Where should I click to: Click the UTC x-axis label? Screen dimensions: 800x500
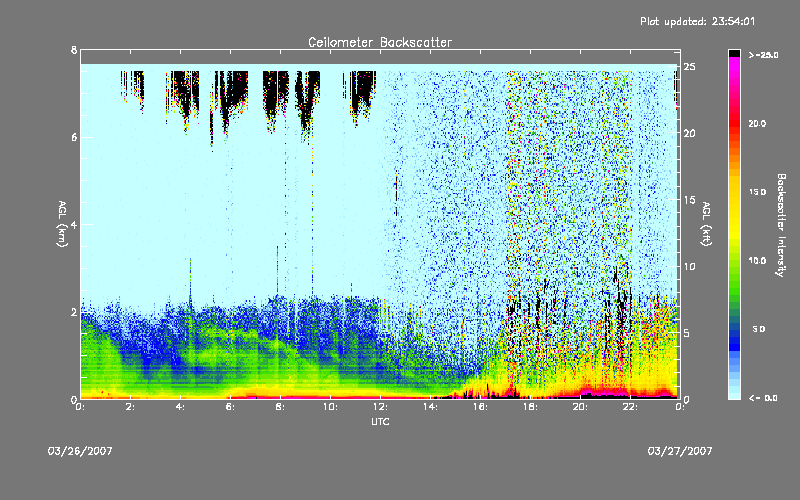click(x=380, y=421)
